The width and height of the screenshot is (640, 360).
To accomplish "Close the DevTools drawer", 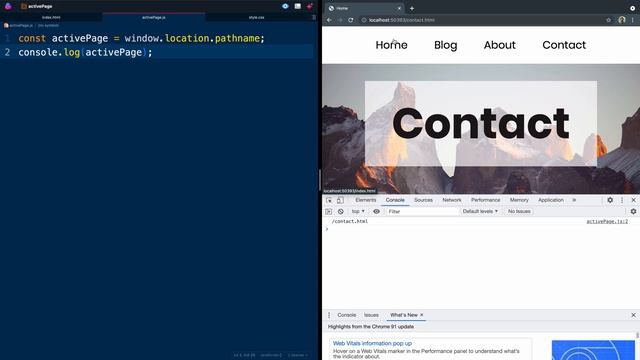I will (633, 315).
